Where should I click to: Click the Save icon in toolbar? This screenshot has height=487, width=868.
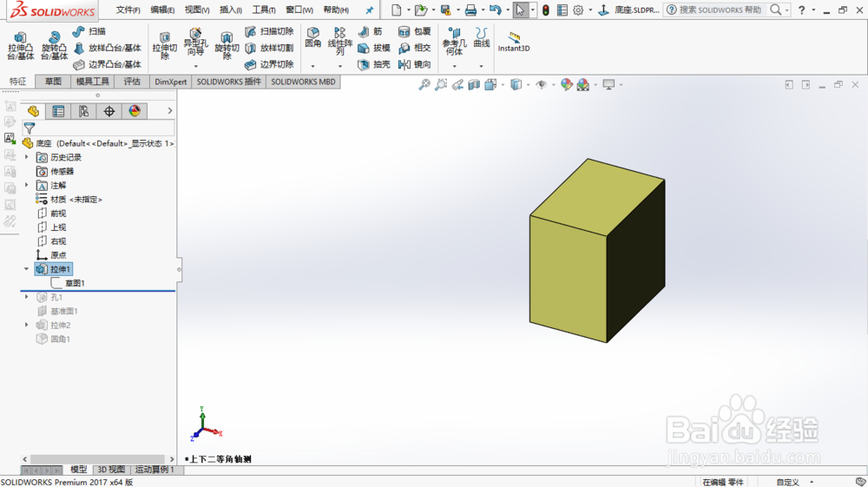point(445,10)
